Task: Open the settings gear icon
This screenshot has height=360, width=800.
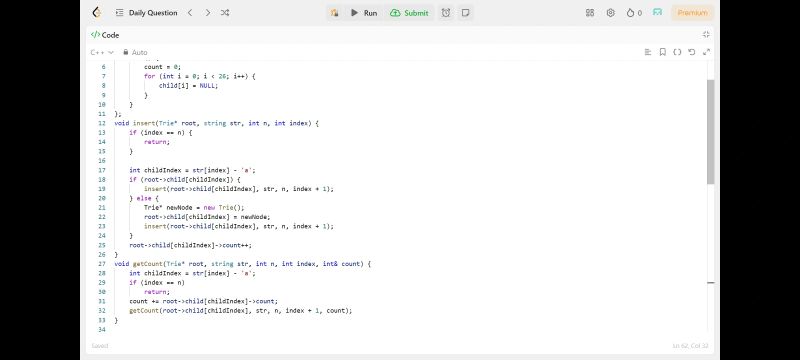Action: coord(610,13)
